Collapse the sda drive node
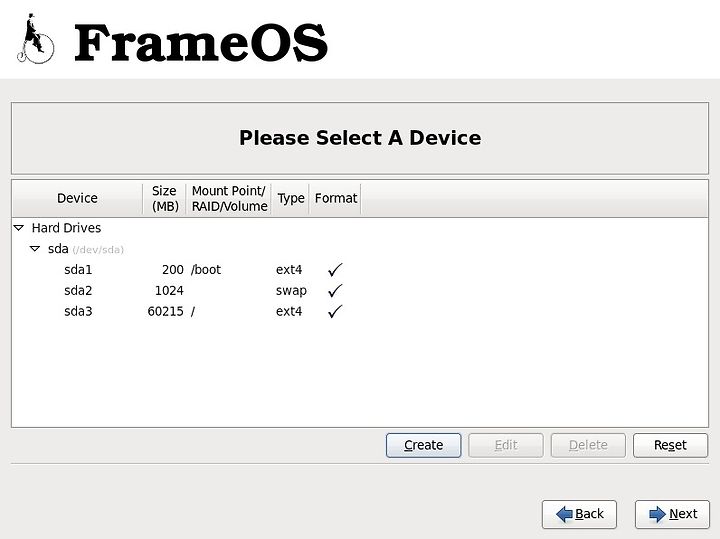Image resolution: width=720 pixels, height=539 pixels. tap(35, 249)
